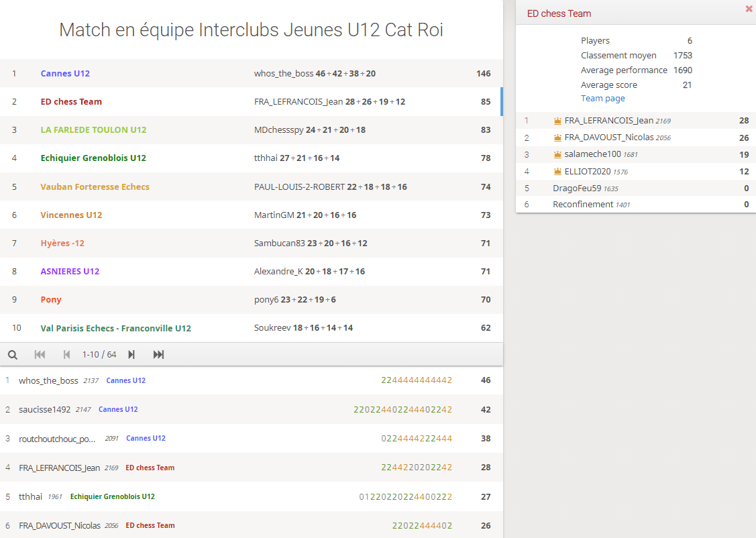
Task: Click the Pony team name
Action: tap(51, 300)
